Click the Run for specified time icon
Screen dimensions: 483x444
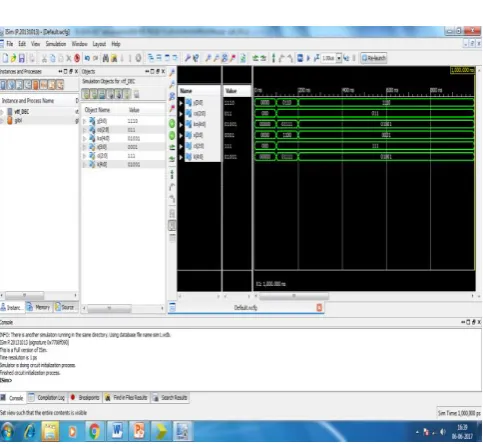(316, 58)
